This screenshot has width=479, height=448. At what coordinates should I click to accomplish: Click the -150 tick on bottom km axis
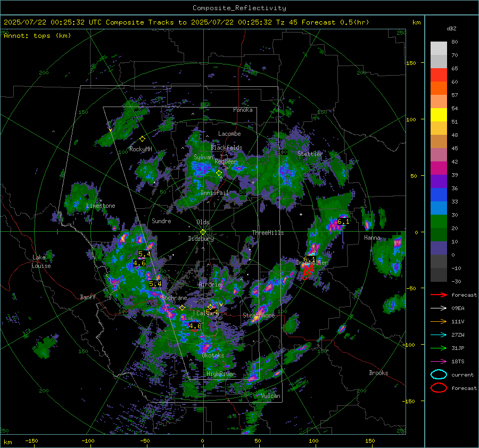click(31, 441)
